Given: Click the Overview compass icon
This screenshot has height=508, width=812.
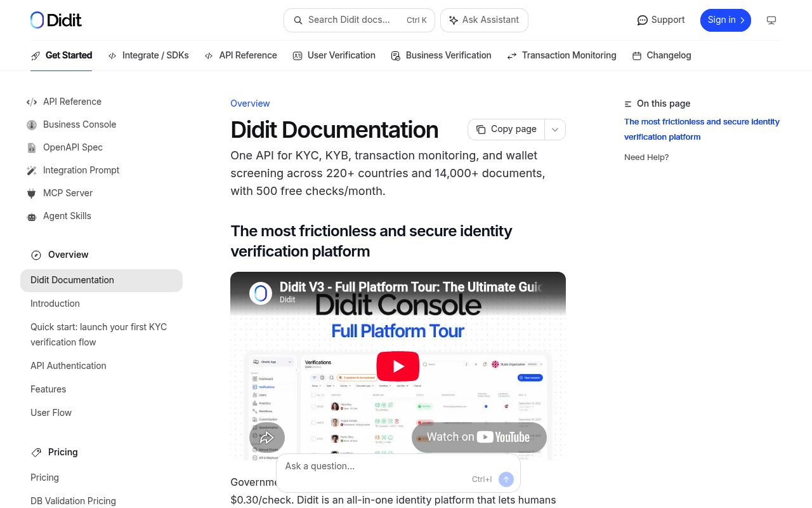Looking at the screenshot, I should [x=36, y=255].
